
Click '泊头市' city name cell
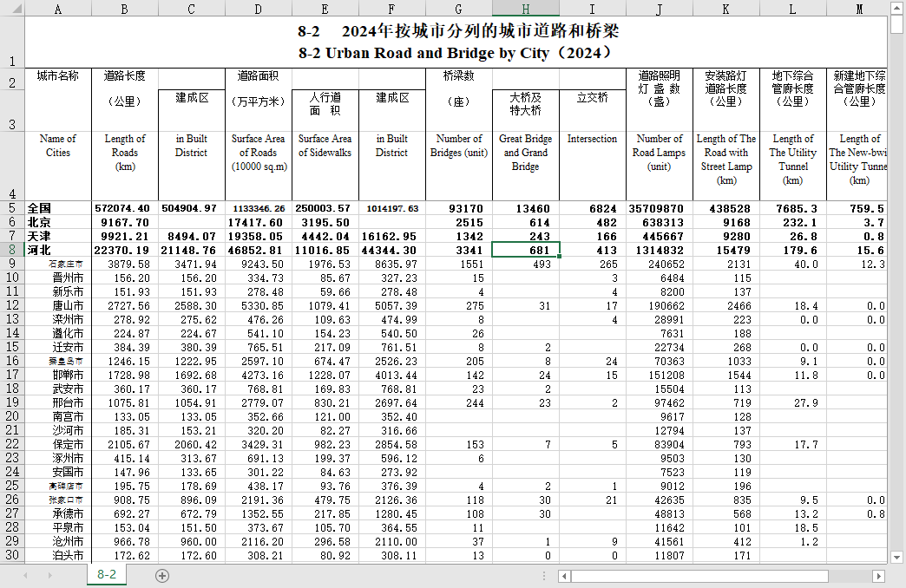pos(58,555)
